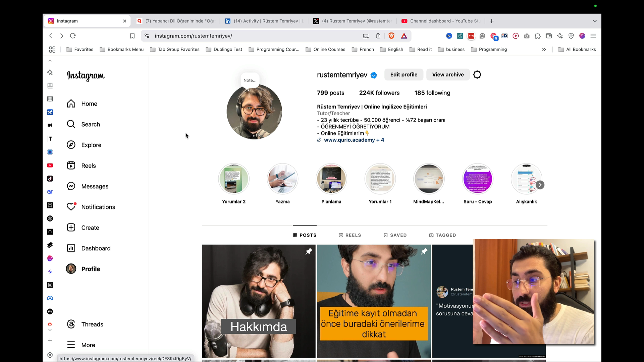This screenshot has width=644, height=362.
Task: Open Meta from the browser sidebar
Action: [50, 298]
